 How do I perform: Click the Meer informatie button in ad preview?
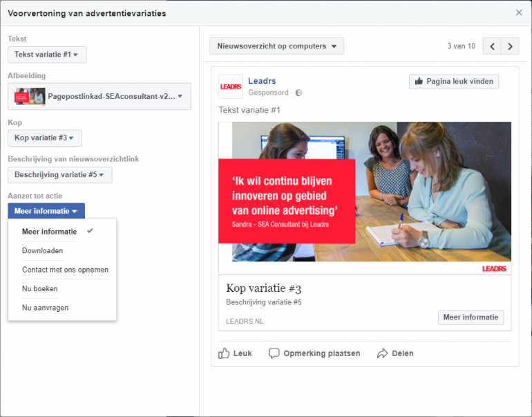pyautogui.click(x=471, y=317)
